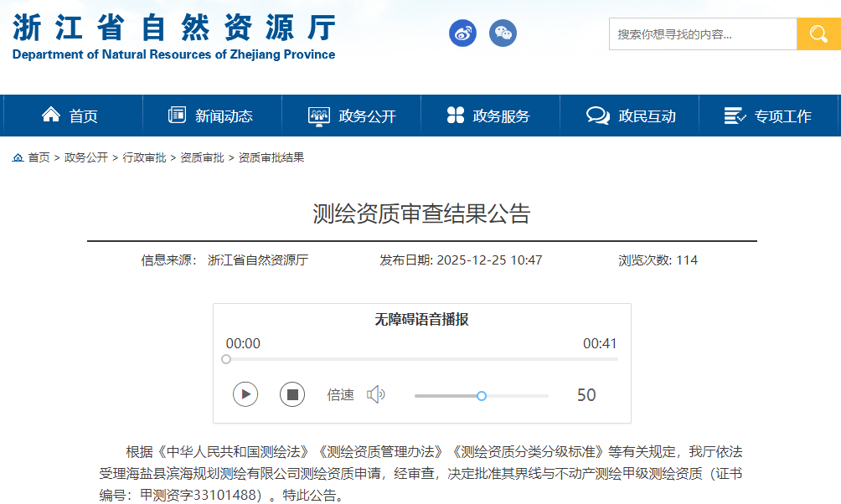
Task: Click the home icon in breadcrumb
Action: click(x=18, y=157)
